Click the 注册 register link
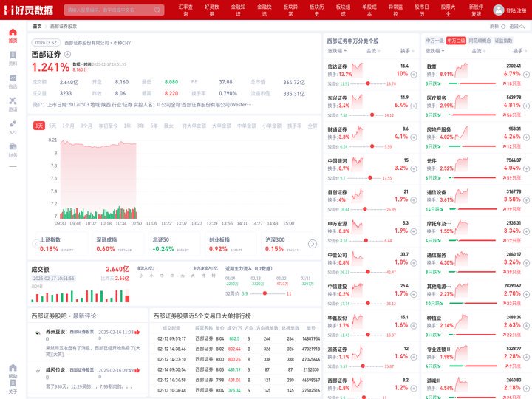The image size is (532, 399). (x=521, y=10)
